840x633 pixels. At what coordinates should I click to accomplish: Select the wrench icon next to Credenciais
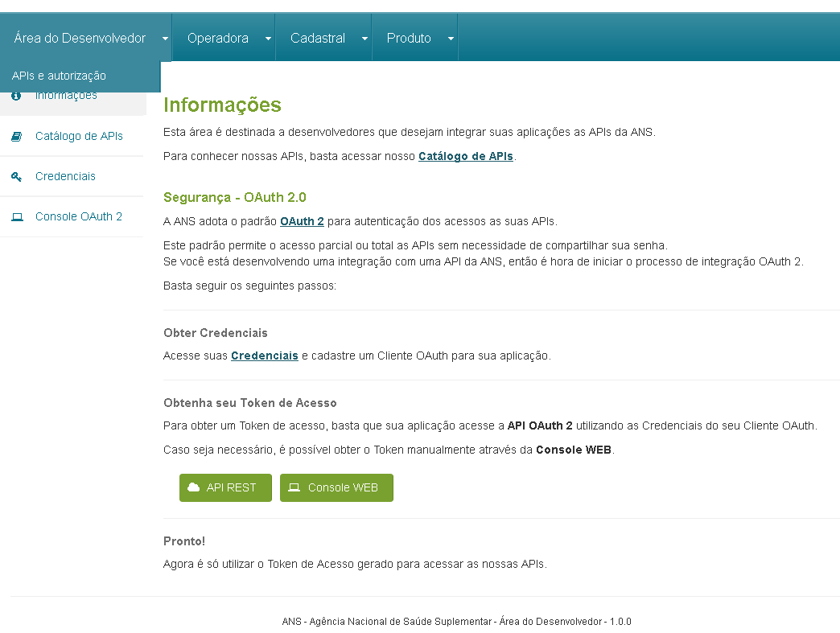pyautogui.click(x=17, y=176)
